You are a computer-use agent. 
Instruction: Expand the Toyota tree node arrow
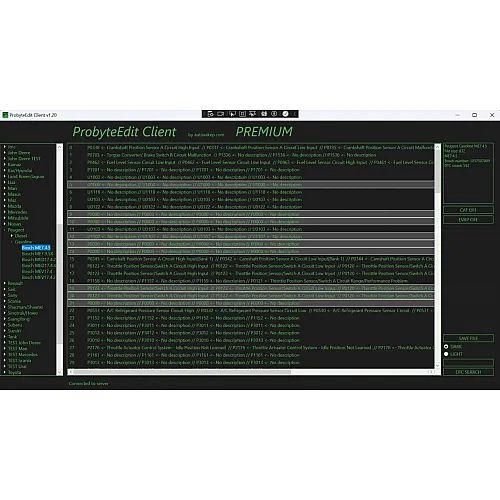[5, 372]
